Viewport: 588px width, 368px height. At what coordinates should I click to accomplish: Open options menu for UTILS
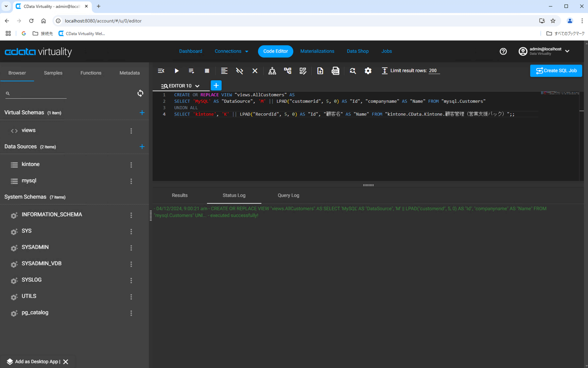[x=131, y=297]
